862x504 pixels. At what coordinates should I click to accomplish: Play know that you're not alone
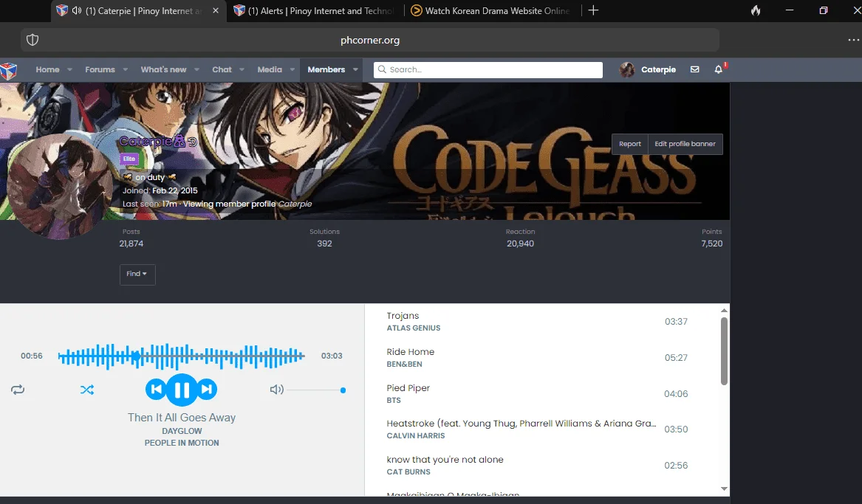click(537, 466)
